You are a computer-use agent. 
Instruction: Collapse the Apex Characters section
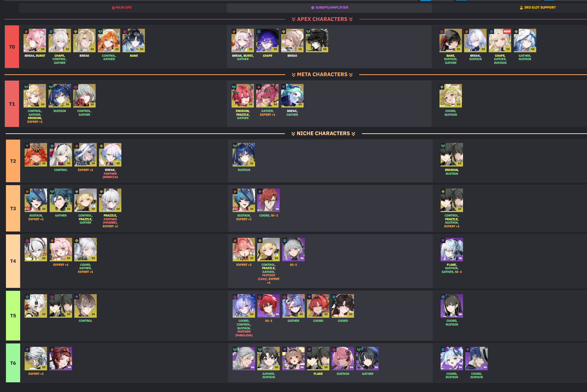[x=322, y=19]
